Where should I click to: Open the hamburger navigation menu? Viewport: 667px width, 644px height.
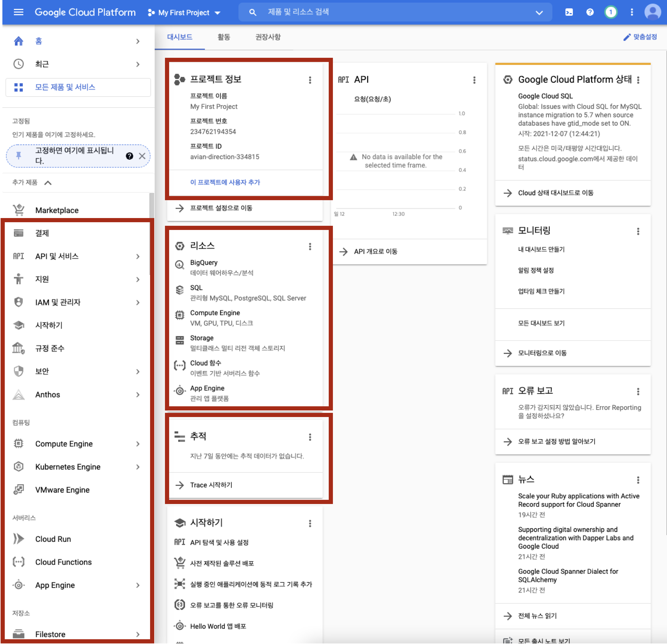(18, 12)
